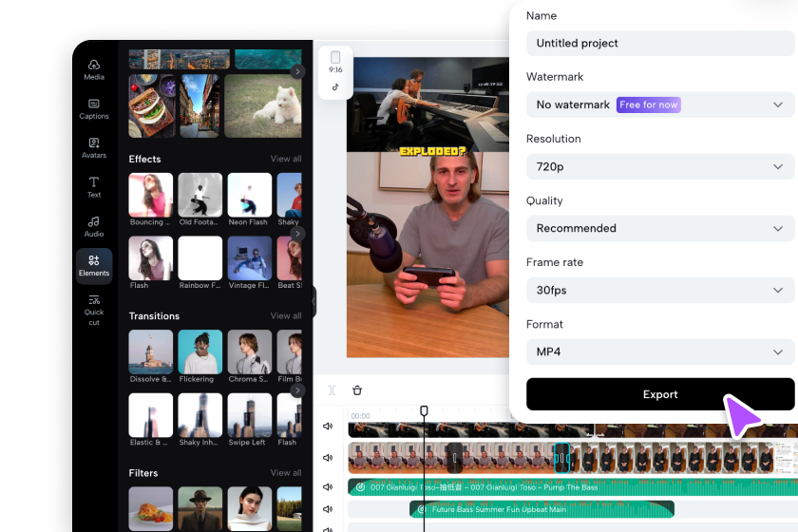Mute the Future Bass audio track
798x532 pixels.
(x=328, y=509)
